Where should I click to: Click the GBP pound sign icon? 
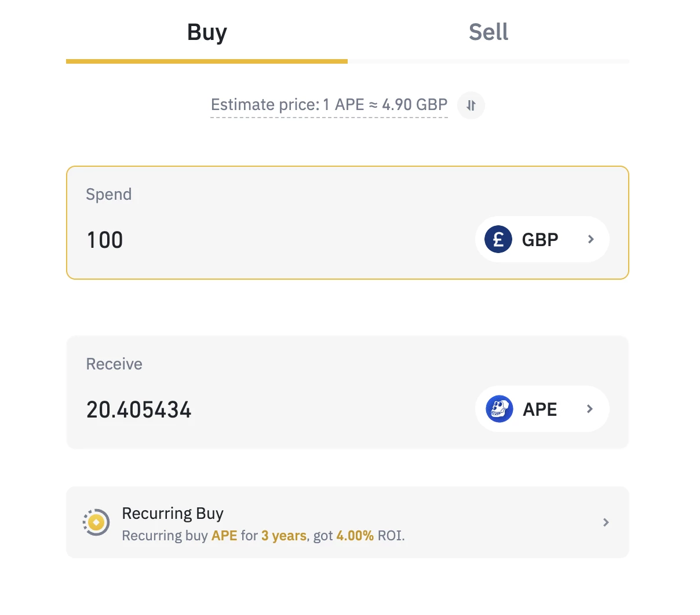click(498, 239)
